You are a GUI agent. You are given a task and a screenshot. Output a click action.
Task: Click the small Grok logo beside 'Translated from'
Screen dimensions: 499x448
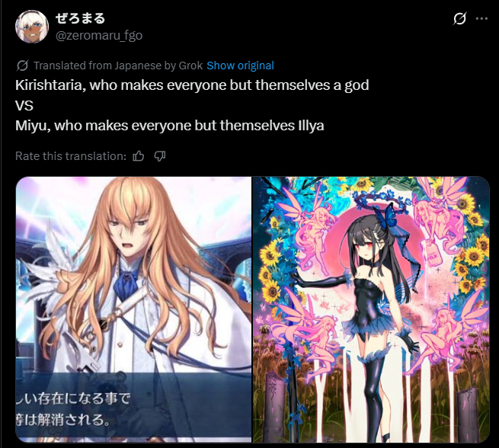coord(22,66)
